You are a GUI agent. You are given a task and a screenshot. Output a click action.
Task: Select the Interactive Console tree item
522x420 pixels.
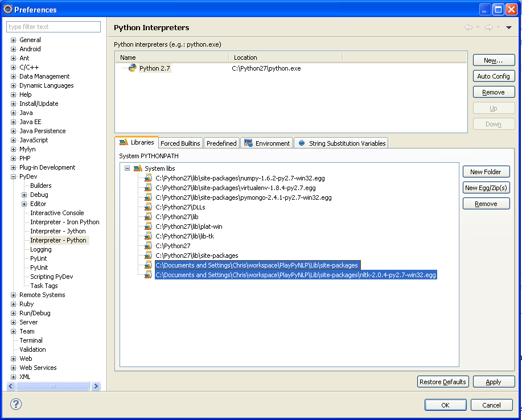click(57, 213)
